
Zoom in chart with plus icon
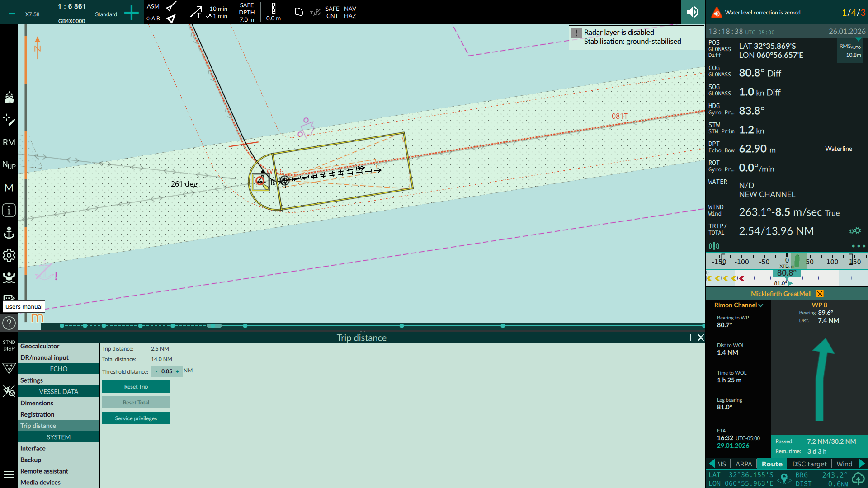131,13
